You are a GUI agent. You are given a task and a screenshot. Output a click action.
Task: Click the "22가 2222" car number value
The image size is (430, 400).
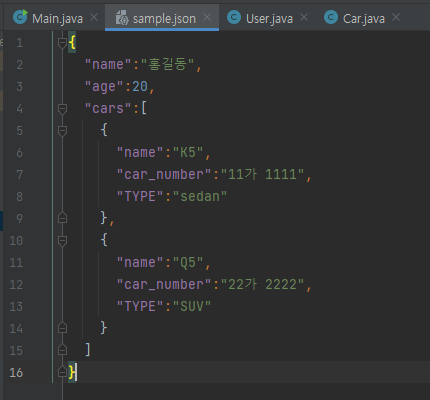coord(263,284)
